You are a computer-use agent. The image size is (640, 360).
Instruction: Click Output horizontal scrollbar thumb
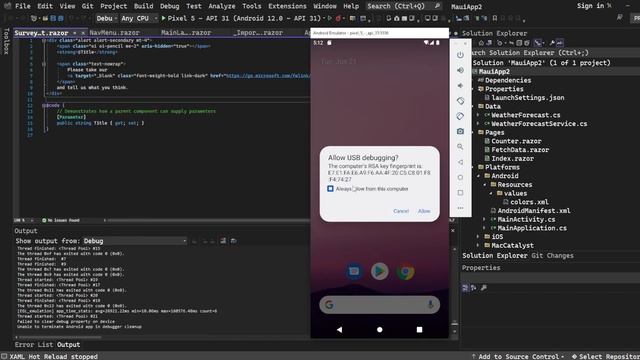pos(60,338)
